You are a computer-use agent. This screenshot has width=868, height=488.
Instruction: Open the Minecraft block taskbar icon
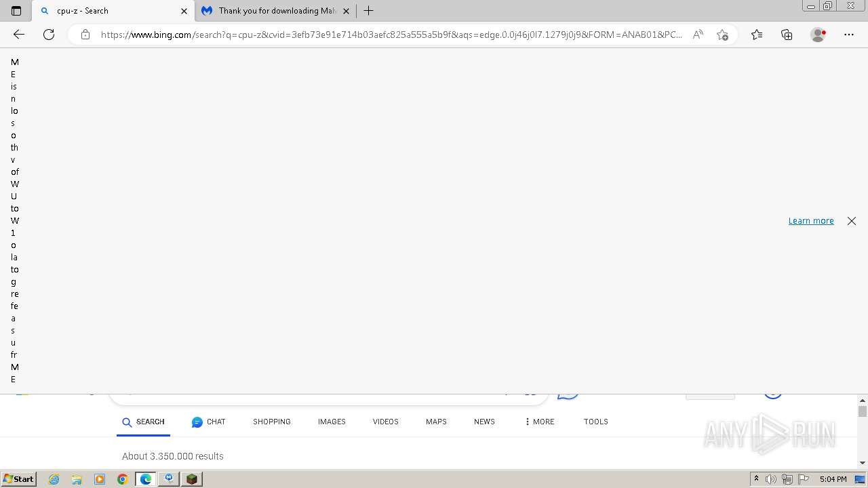(192, 479)
